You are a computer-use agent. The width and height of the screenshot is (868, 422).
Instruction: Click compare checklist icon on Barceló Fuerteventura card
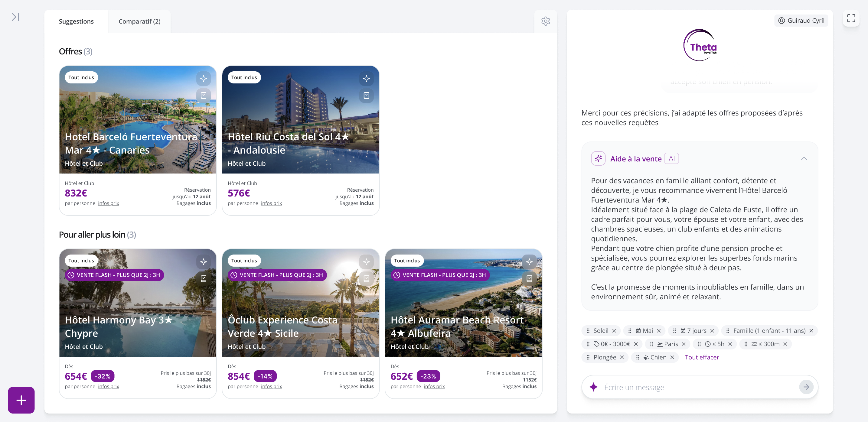[x=204, y=96]
